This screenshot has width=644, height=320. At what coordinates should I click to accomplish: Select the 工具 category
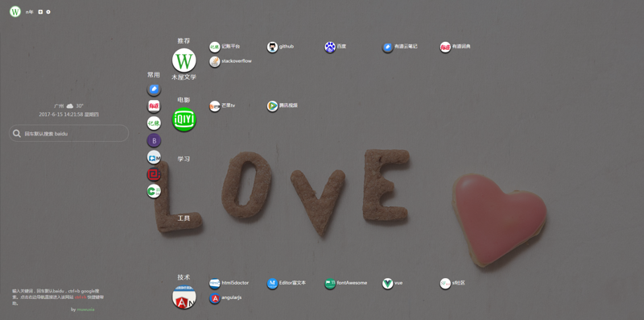click(x=184, y=218)
